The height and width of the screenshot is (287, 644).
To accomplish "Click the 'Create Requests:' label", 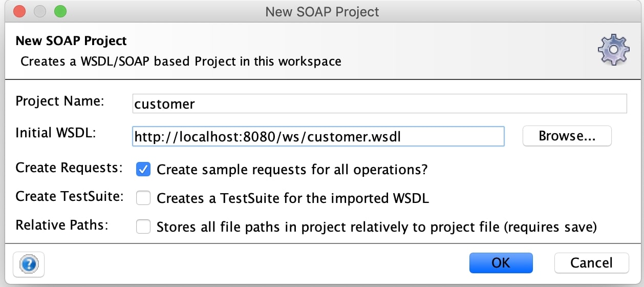I will pos(69,168).
